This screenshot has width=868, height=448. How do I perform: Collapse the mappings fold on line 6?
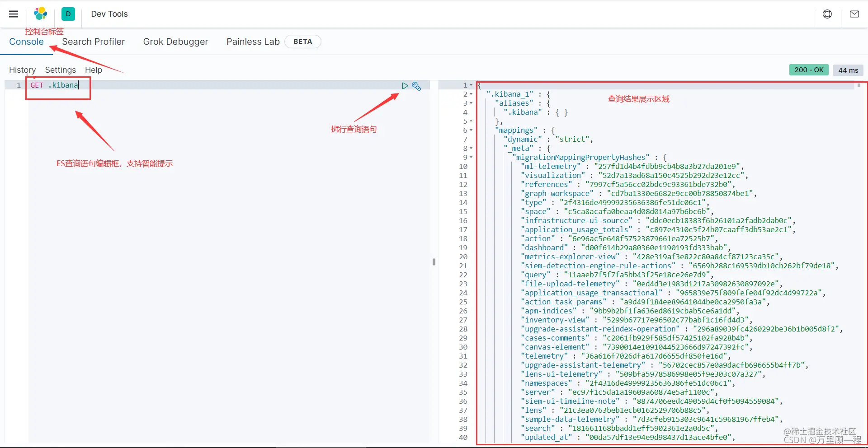(471, 130)
